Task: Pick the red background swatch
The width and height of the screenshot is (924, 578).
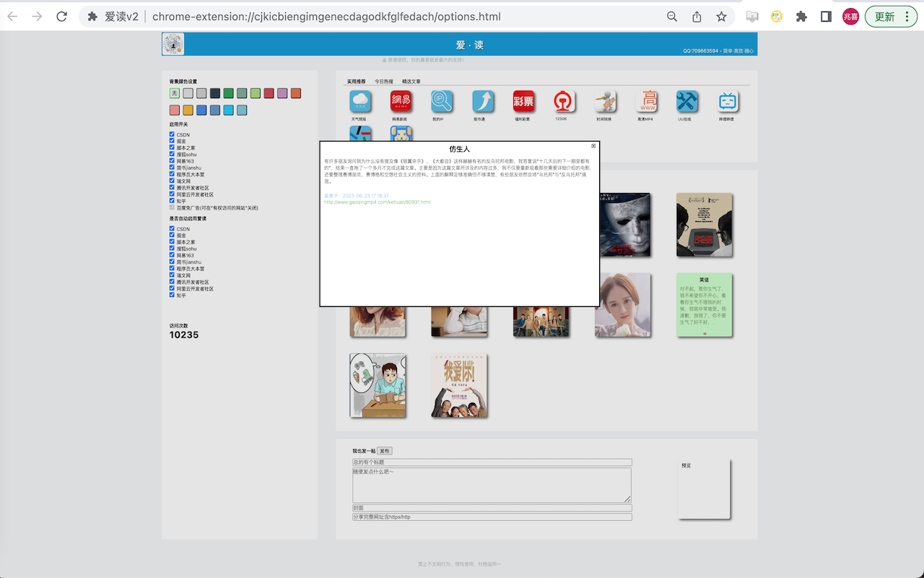Action: pyautogui.click(x=269, y=93)
